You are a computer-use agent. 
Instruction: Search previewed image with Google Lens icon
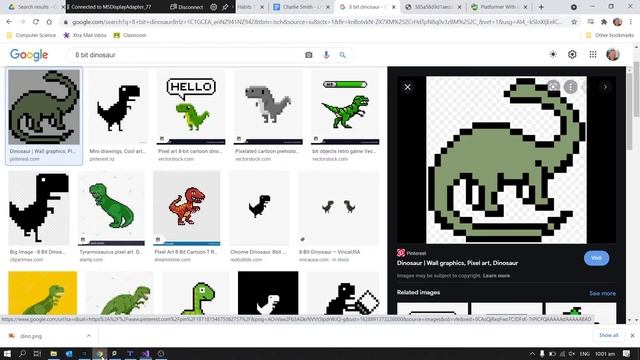(553, 87)
